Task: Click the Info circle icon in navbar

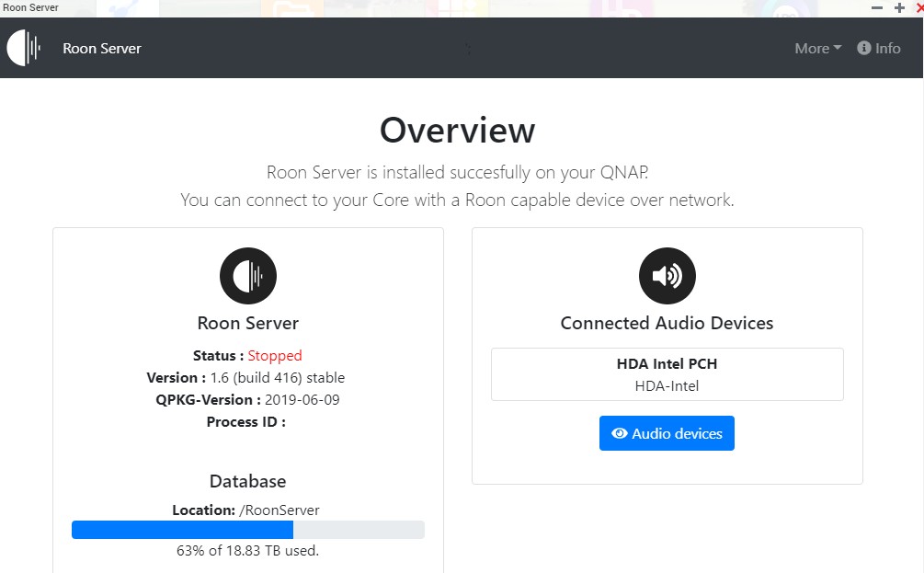Action: pos(864,48)
